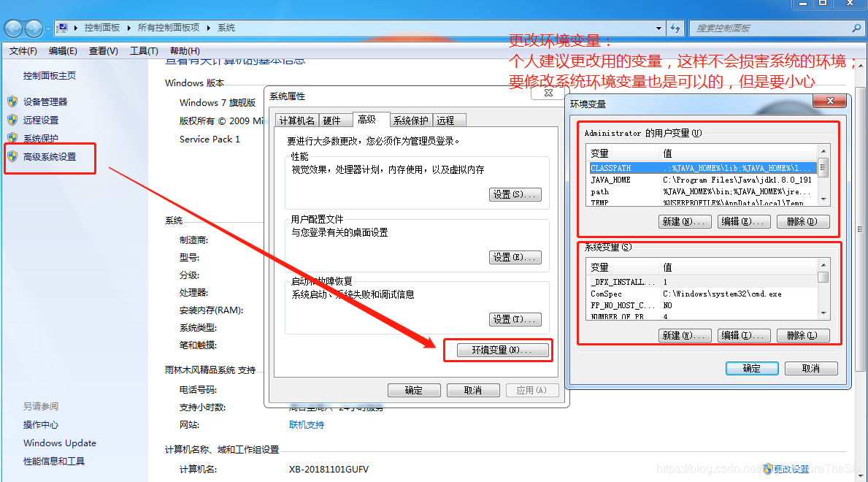Open the 查看(V) menu
This screenshot has width=868, height=482.
click(x=104, y=51)
